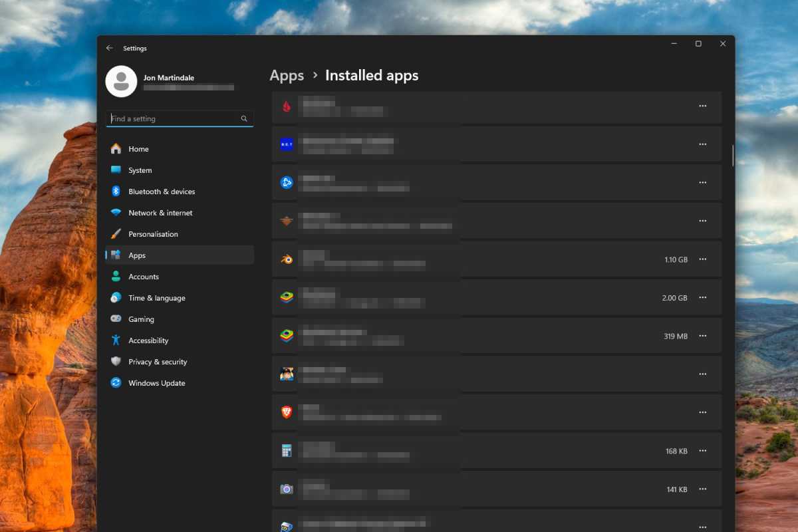Navigate to System settings
Image resolution: width=798 pixels, height=532 pixels.
coord(140,170)
